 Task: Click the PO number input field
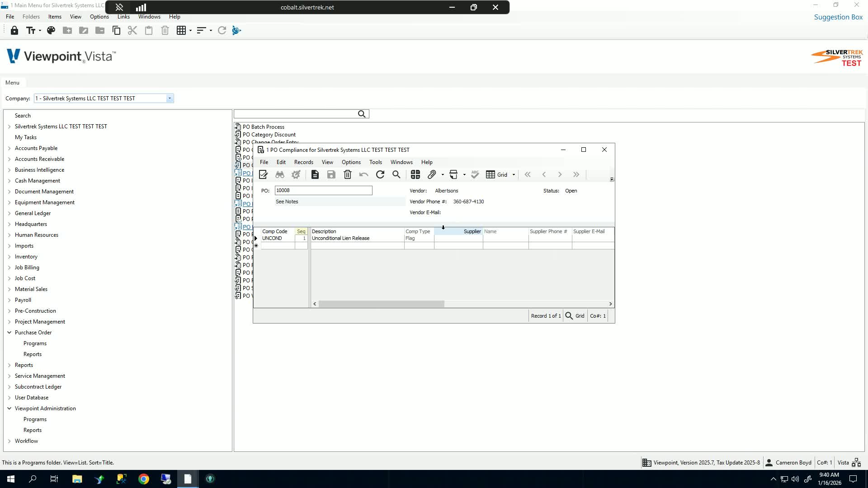[x=323, y=191]
